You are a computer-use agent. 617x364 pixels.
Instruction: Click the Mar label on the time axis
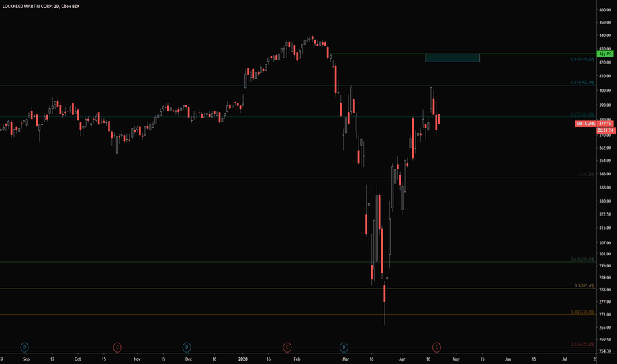tap(346, 359)
